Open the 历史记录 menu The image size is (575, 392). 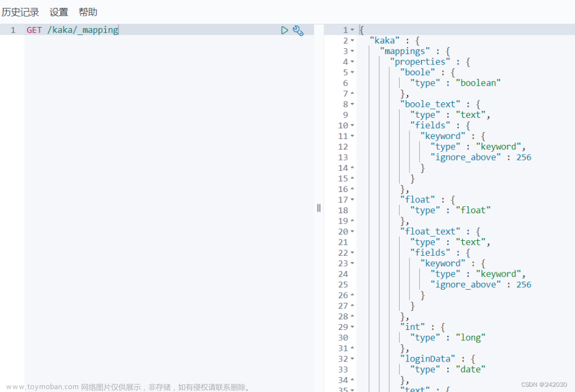[x=20, y=12]
